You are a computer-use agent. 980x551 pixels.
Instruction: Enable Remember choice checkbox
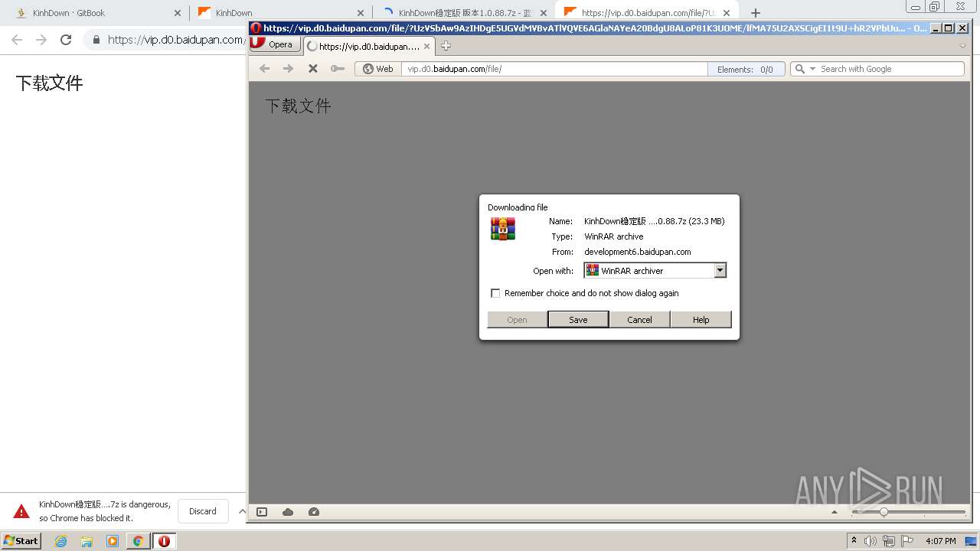(495, 293)
